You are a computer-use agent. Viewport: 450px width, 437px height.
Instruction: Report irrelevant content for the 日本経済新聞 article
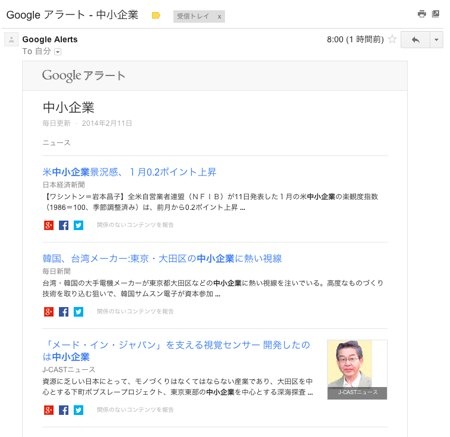[x=135, y=225]
